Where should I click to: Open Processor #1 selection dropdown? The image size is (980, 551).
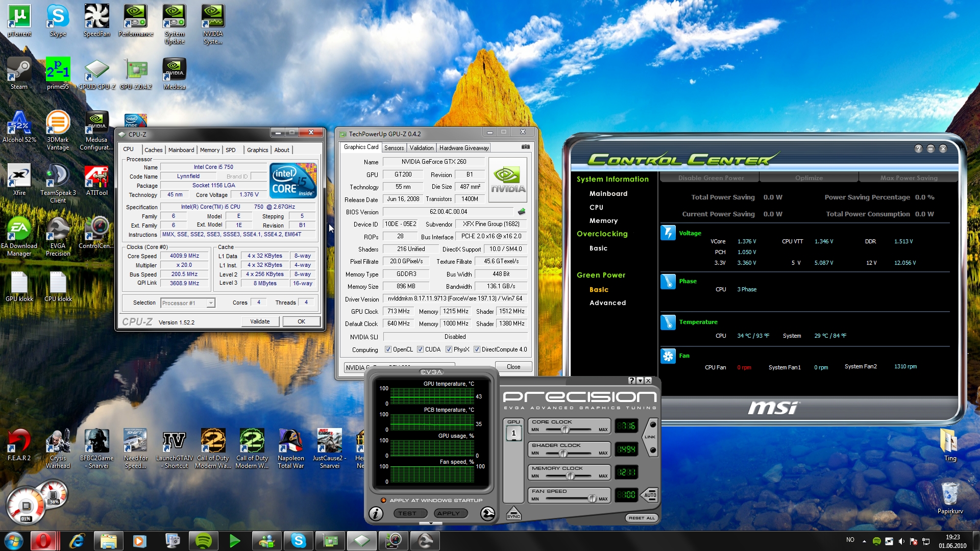[x=210, y=303]
